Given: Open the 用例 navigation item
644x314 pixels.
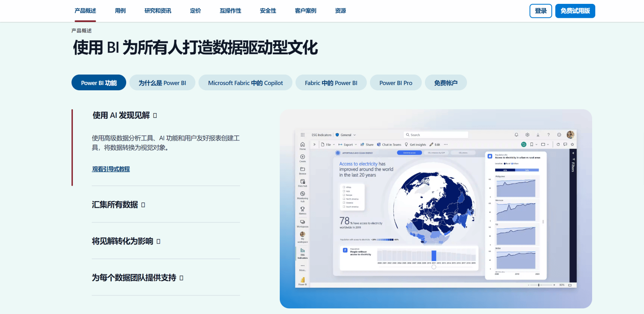Looking at the screenshot, I should click(x=120, y=11).
